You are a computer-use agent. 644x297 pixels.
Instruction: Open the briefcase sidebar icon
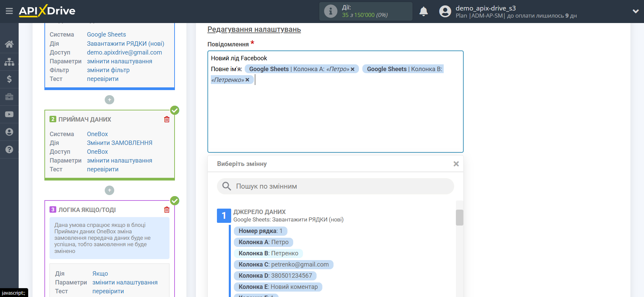pos(9,97)
